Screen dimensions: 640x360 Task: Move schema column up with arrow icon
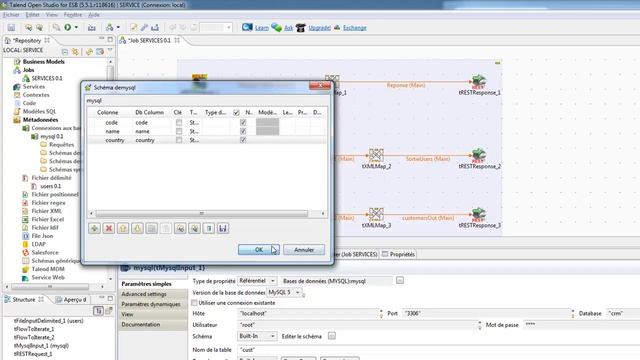pos(123,228)
